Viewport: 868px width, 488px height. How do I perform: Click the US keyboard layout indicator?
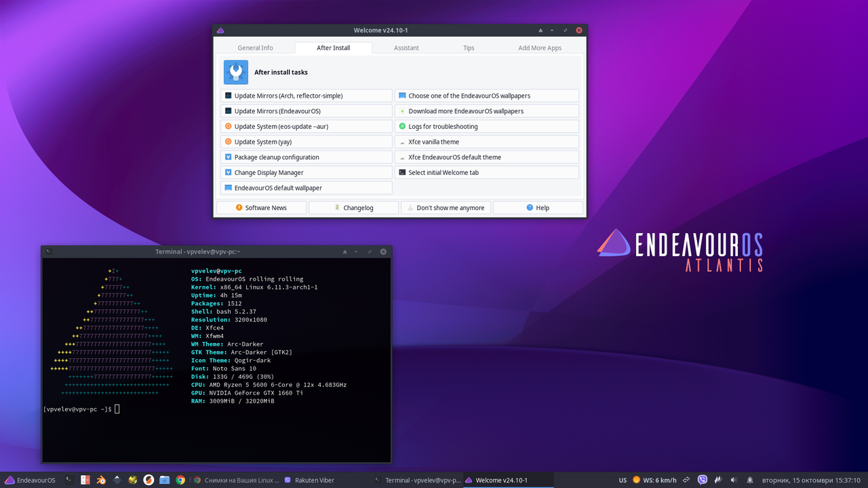click(x=623, y=480)
